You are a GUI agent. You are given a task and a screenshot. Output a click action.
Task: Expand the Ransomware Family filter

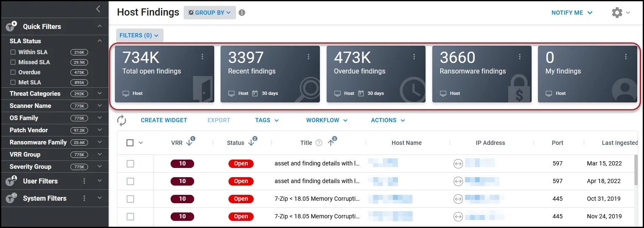tap(100, 142)
